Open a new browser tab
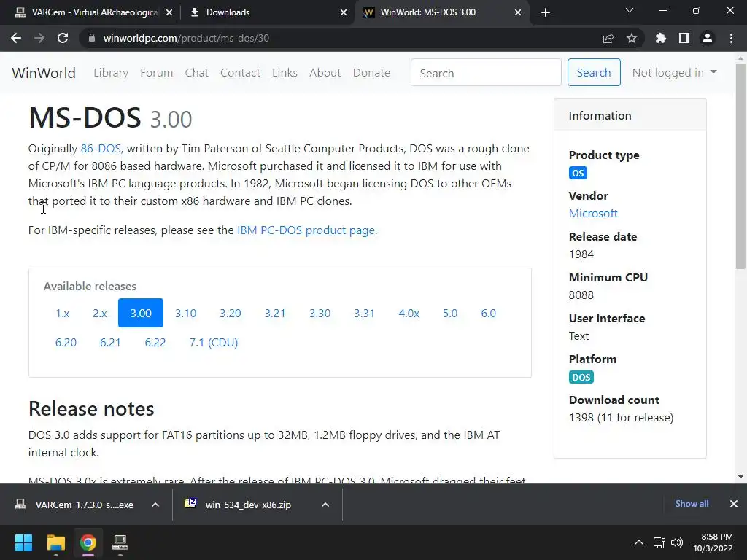This screenshot has height=560, width=747. click(x=546, y=12)
